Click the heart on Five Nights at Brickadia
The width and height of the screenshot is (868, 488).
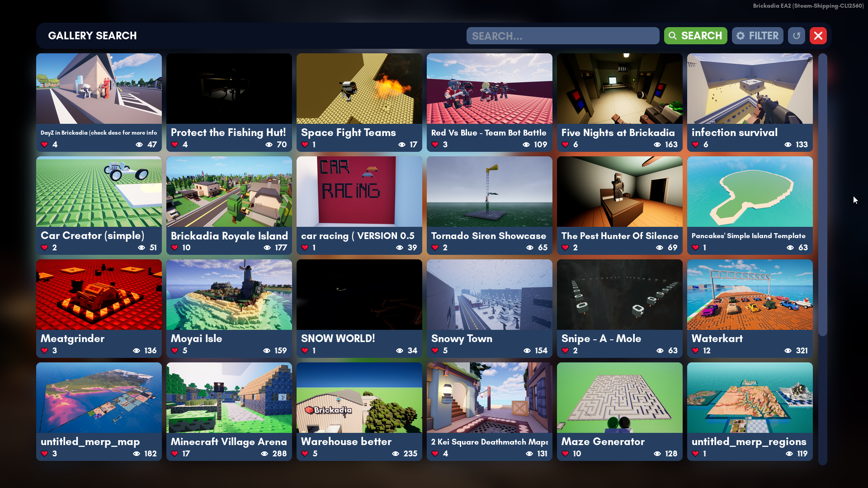[565, 145]
